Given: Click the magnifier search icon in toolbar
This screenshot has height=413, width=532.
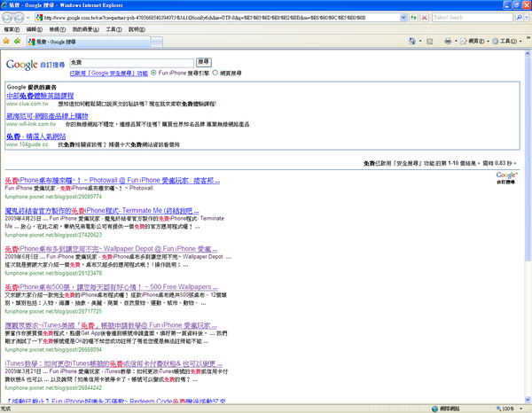Looking at the screenshot, I should click(519, 18).
